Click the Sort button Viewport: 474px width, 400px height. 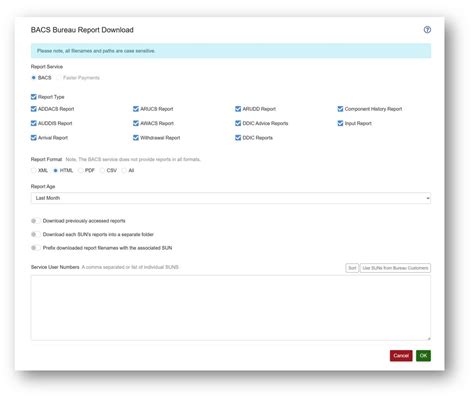(x=352, y=268)
